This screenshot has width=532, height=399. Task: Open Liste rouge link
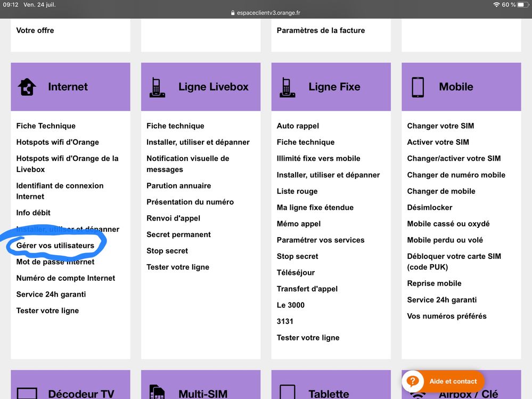click(297, 191)
